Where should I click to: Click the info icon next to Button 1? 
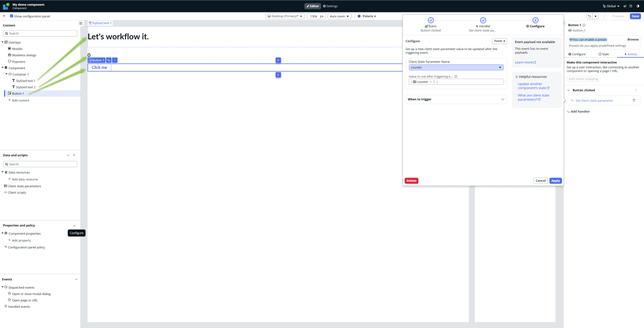point(585,25)
